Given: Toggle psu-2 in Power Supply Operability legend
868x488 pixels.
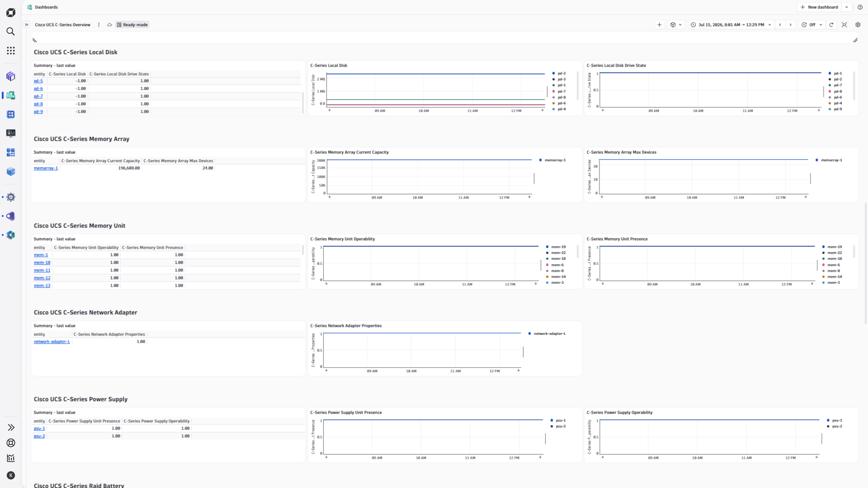Looking at the screenshot, I should [x=834, y=426].
